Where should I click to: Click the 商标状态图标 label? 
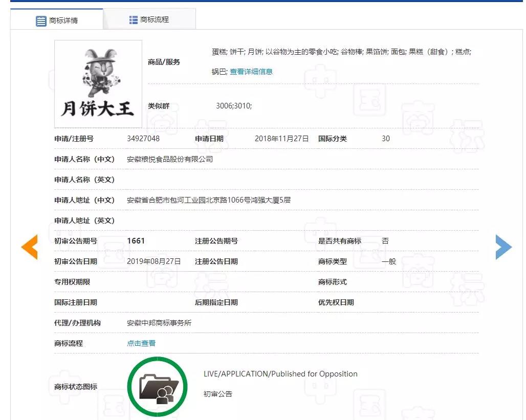click(x=76, y=387)
